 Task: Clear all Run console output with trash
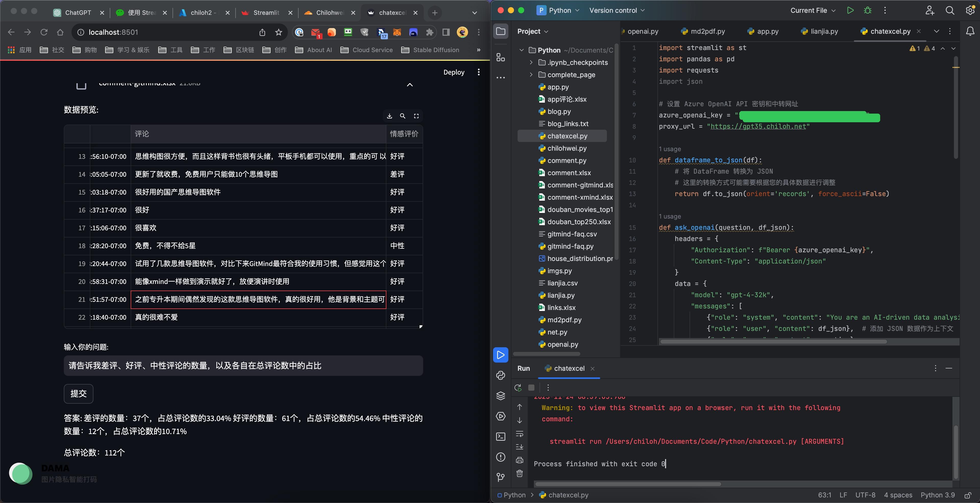520,474
